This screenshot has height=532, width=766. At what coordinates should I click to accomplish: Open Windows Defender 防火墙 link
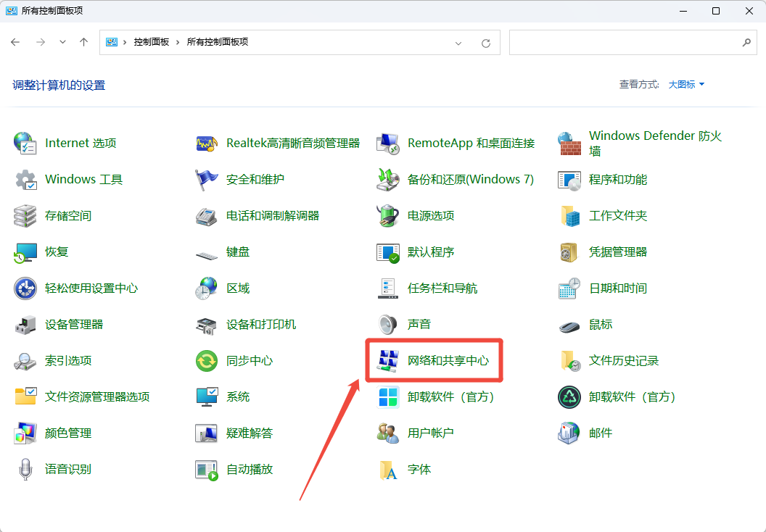[x=655, y=143]
